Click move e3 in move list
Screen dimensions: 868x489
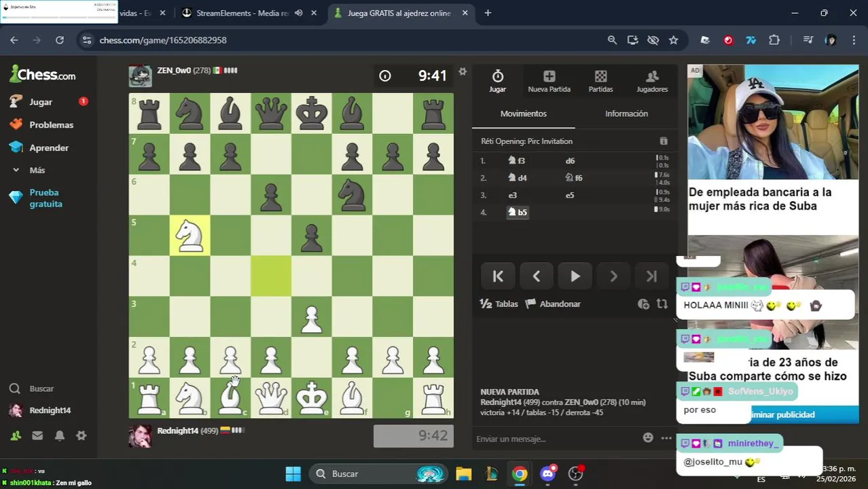pyautogui.click(x=513, y=195)
